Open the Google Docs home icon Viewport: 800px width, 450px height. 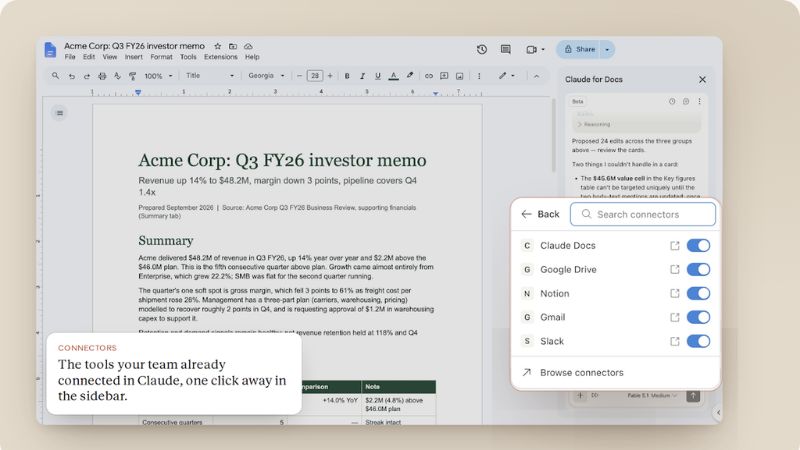click(50, 49)
